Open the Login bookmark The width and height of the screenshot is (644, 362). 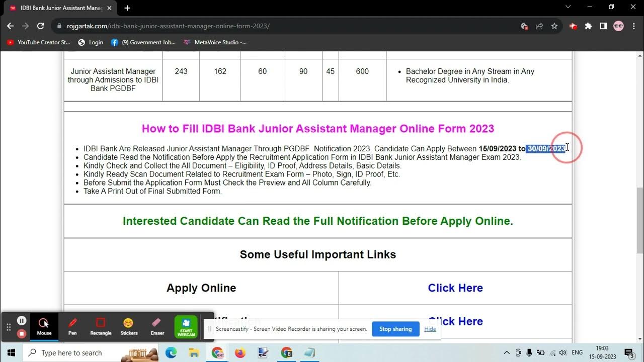(91, 42)
